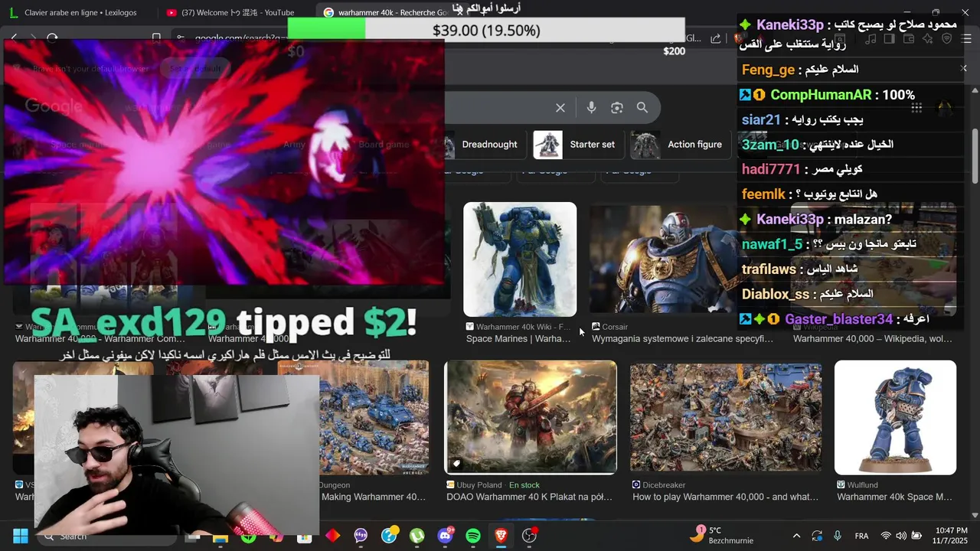980x551 pixels.
Task: Click the page vertical scrollbar thumb
Action: (975, 155)
